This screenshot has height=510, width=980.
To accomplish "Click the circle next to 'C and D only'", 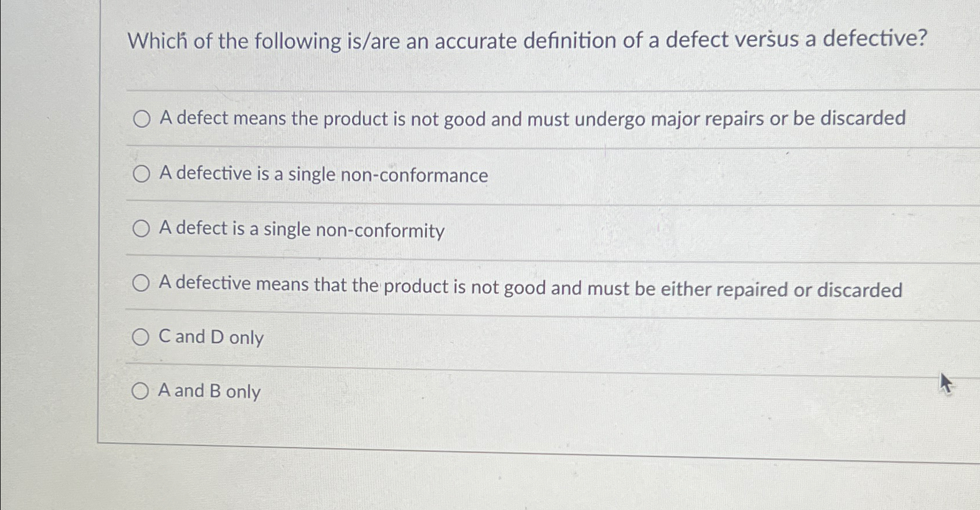I will tap(141, 337).
